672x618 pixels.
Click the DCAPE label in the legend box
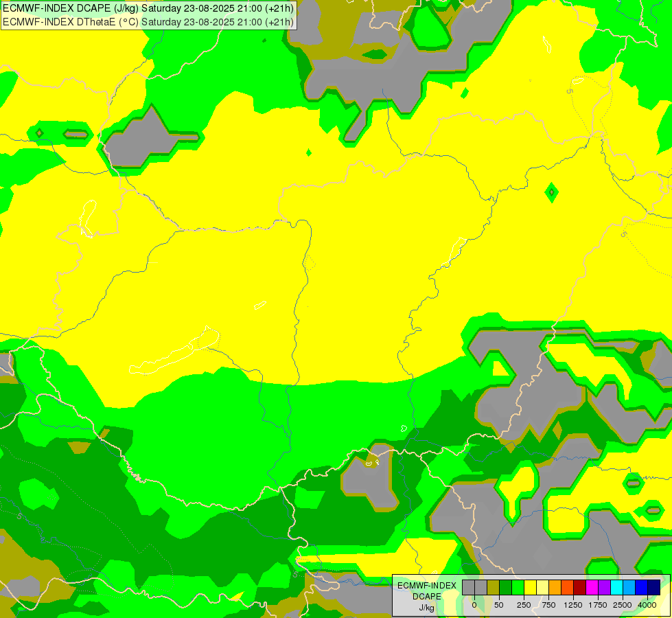(x=427, y=597)
